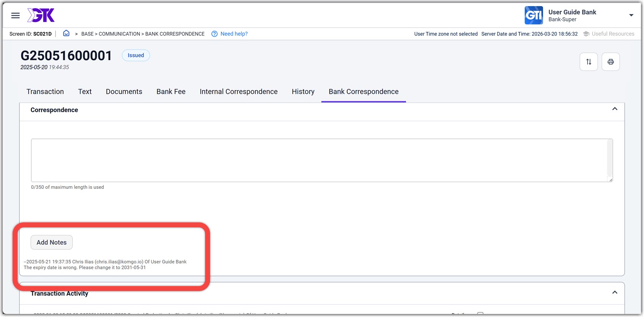
Task: Select the Internal Correspondence tab
Action: (x=239, y=92)
